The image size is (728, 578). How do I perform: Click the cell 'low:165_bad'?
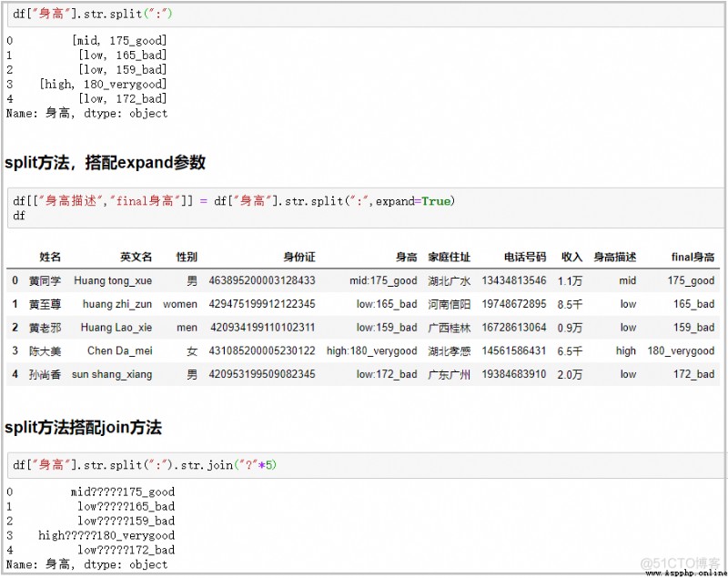pyautogui.click(x=387, y=304)
